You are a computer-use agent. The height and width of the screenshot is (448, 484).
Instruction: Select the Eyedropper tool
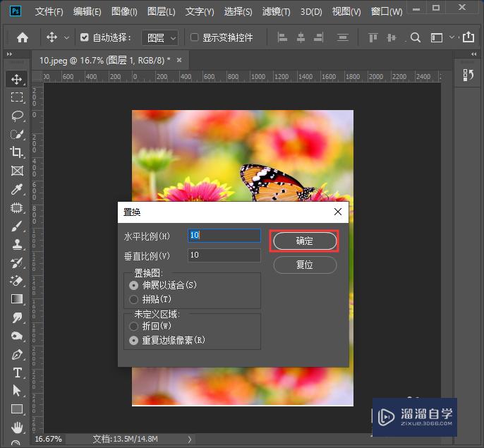point(17,189)
